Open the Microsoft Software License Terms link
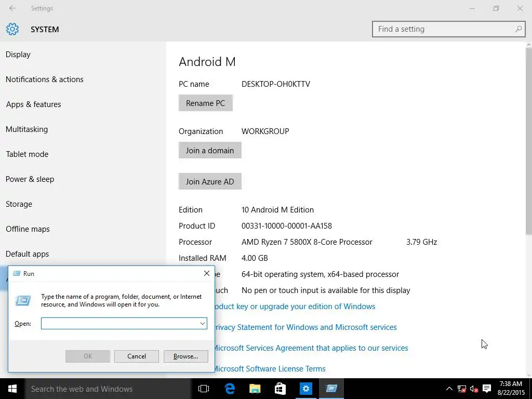This screenshot has width=532, height=399. coord(270,368)
